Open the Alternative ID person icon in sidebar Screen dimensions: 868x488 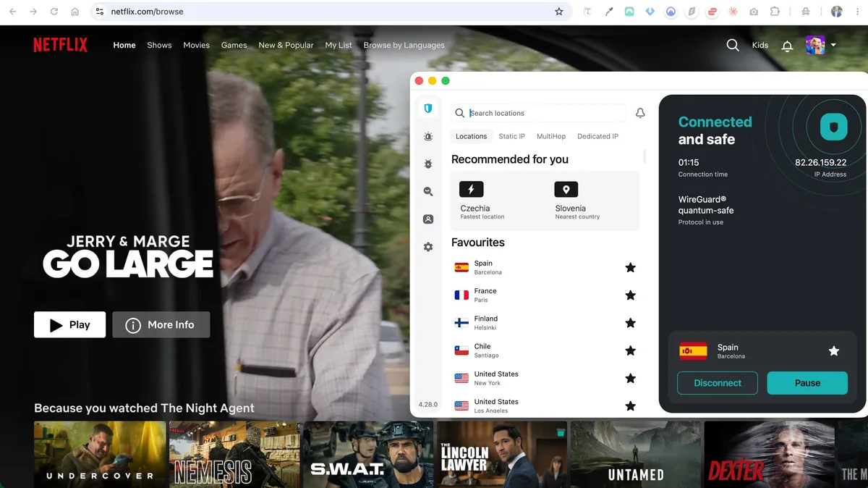[428, 219]
